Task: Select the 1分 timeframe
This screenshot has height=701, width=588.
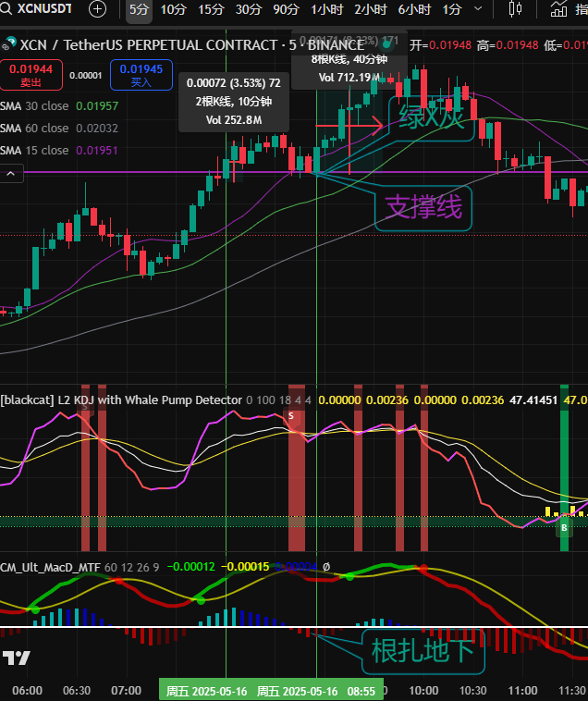Action: 451,9
